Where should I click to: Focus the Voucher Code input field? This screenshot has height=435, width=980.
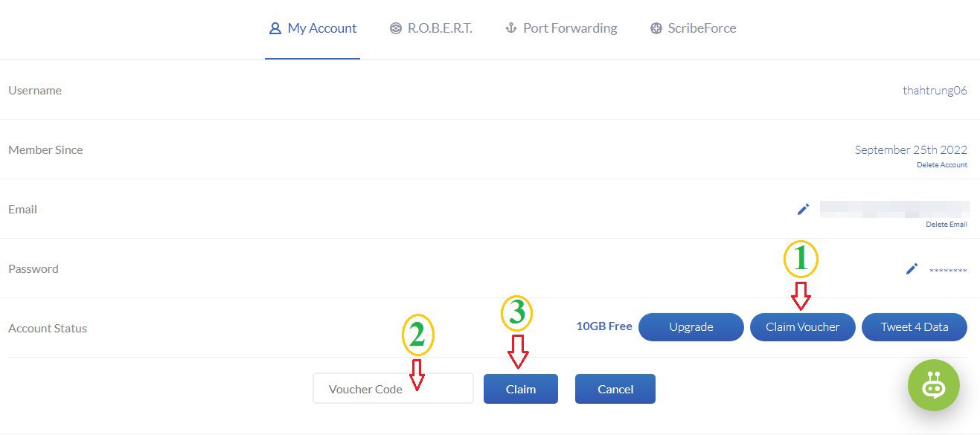(x=393, y=388)
